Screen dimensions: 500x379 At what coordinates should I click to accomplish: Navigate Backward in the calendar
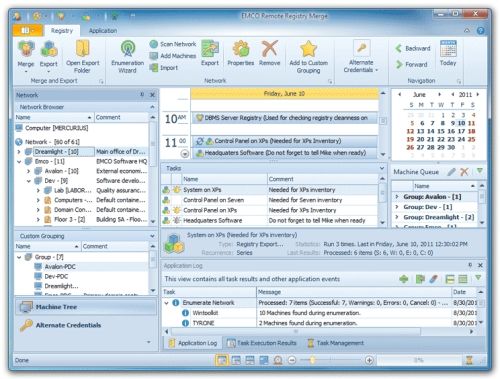(x=413, y=48)
